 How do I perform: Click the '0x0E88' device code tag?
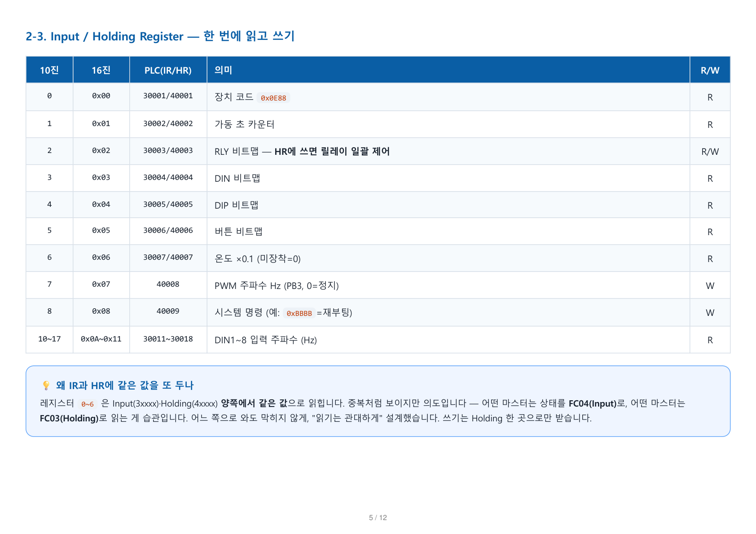[x=273, y=98]
